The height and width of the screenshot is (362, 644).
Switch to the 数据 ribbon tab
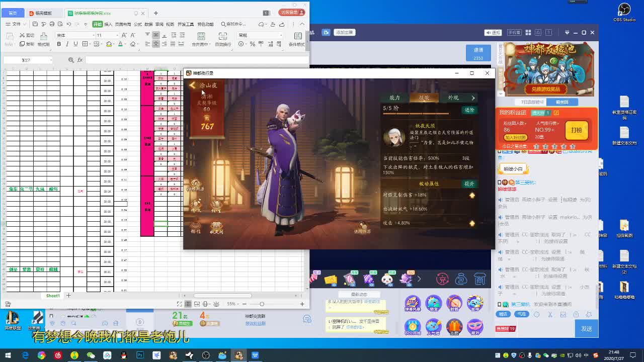coord(148,24)
